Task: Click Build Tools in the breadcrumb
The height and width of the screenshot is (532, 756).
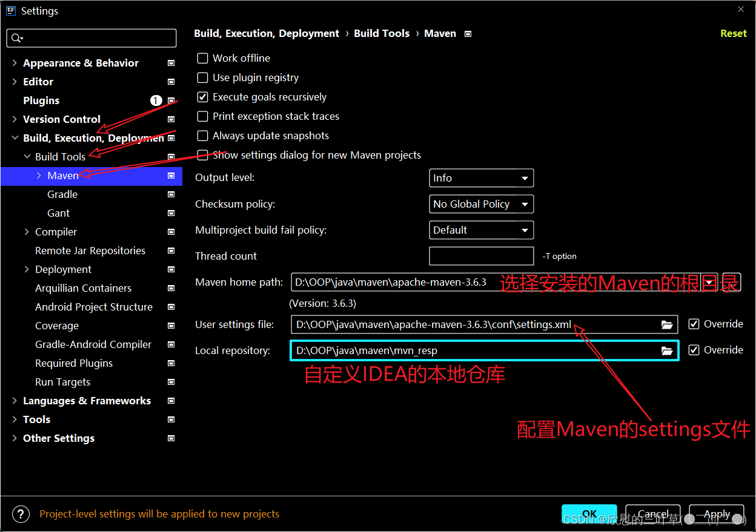Action: pyautogui.click(x=382, y=33)
